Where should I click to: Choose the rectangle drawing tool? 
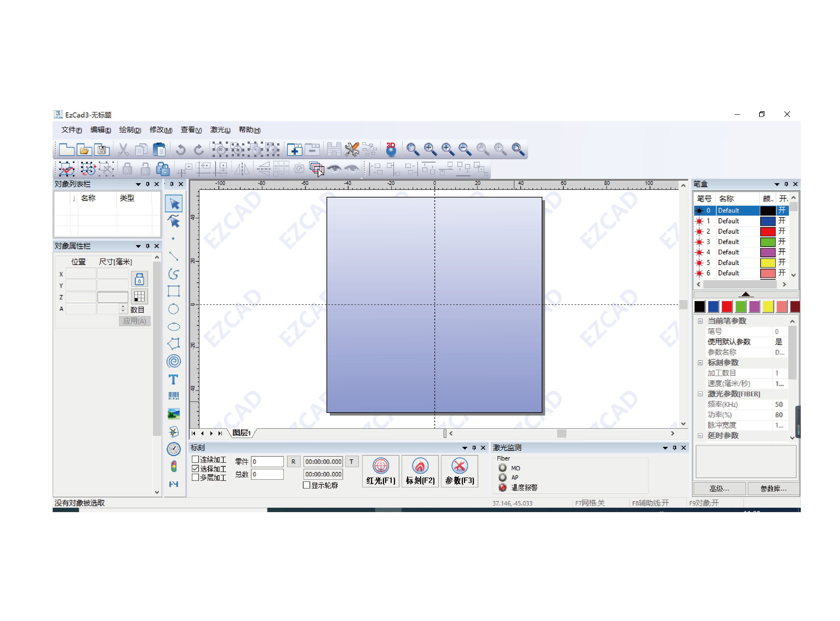[173, 291]
